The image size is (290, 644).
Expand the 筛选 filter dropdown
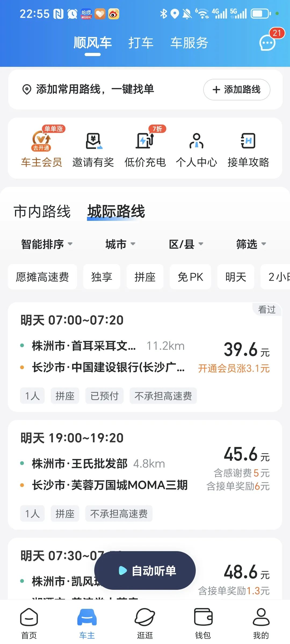tap(251, 244)
